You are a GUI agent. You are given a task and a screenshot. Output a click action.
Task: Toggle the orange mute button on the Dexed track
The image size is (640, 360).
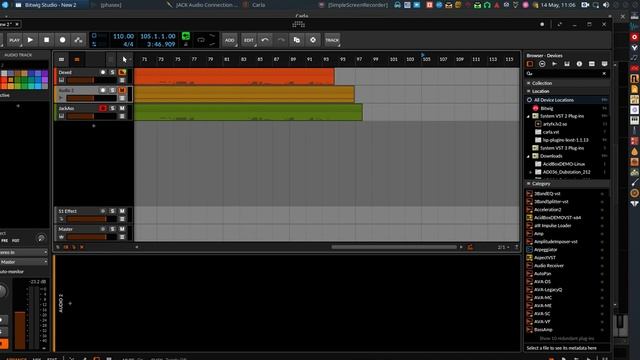(x=122, y=72)
